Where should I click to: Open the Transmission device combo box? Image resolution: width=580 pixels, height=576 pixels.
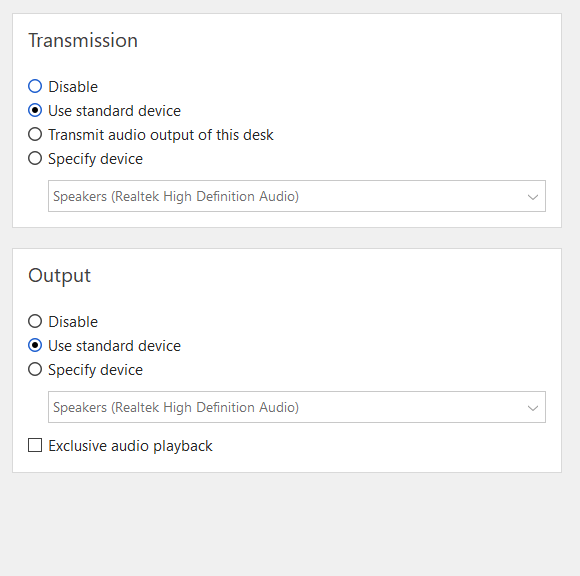[297, 196]
